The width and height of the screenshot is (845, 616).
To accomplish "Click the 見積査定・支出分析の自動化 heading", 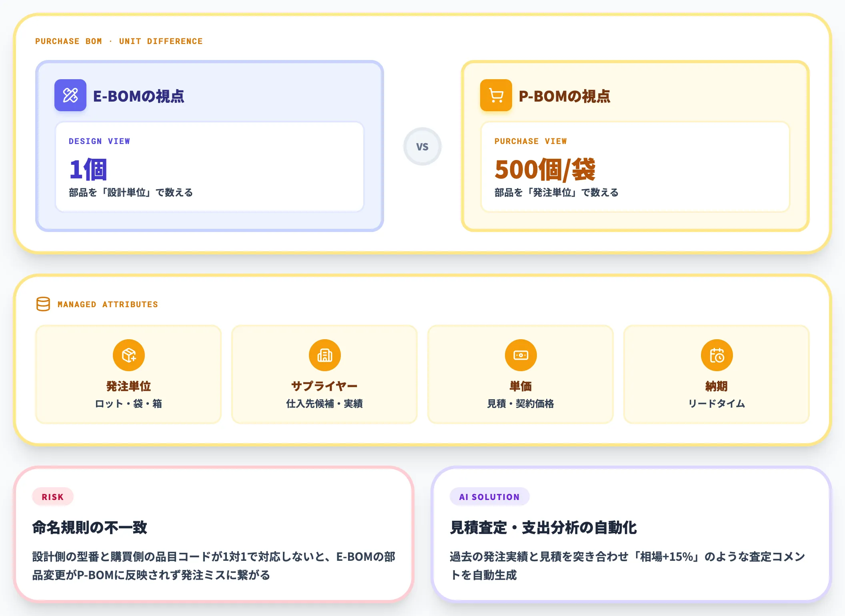I will [543, 527].
